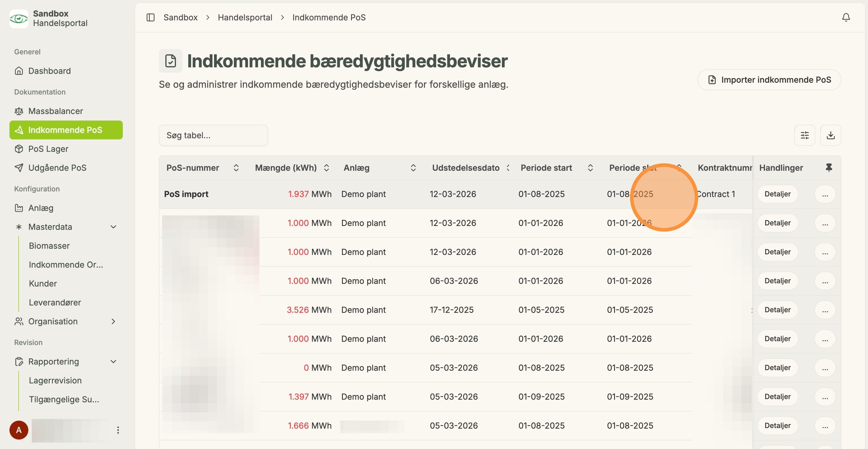The image size is (868, 449).
Task: Open more actions for 1.666 MWh row
Action: (825, 426)
